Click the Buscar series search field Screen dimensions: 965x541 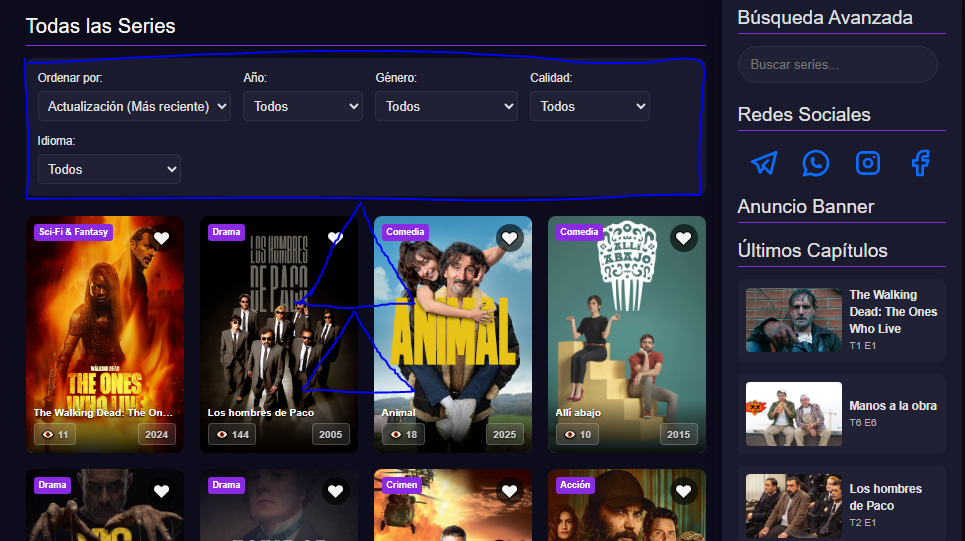point(838,65)
